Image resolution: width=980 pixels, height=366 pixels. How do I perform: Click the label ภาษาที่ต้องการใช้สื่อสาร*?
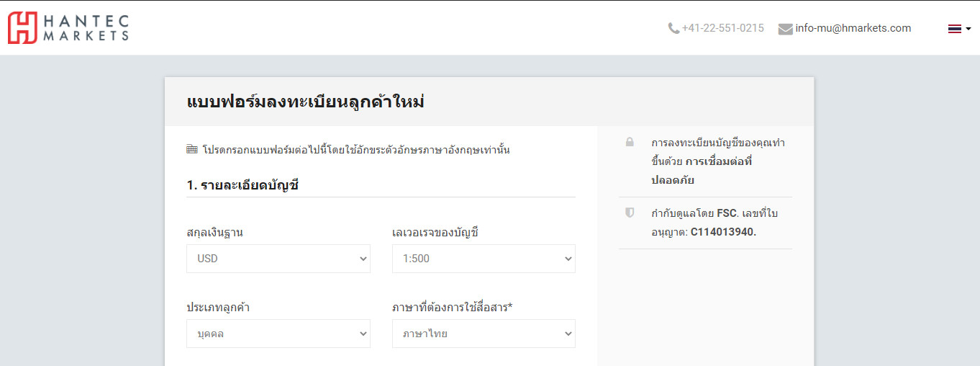coord(452,308)
